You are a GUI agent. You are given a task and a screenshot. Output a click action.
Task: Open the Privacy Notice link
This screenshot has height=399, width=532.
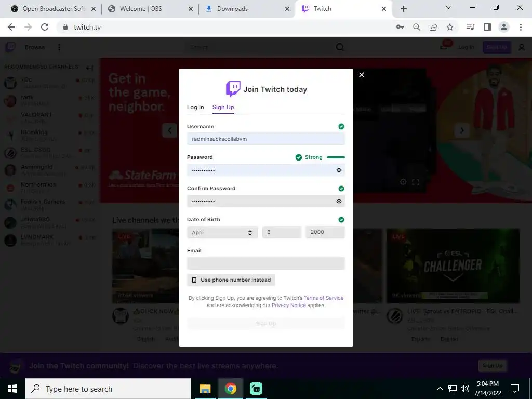click(x=288, y=305)
